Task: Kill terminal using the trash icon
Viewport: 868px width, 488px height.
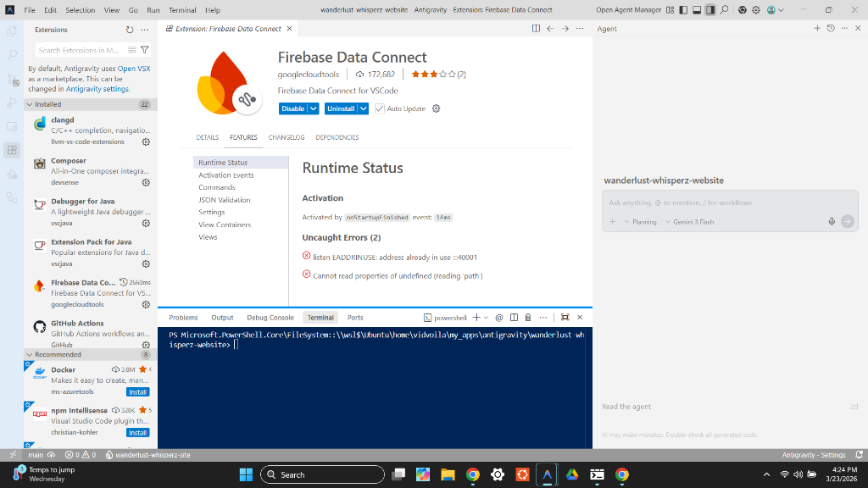Action: point(527,318)
